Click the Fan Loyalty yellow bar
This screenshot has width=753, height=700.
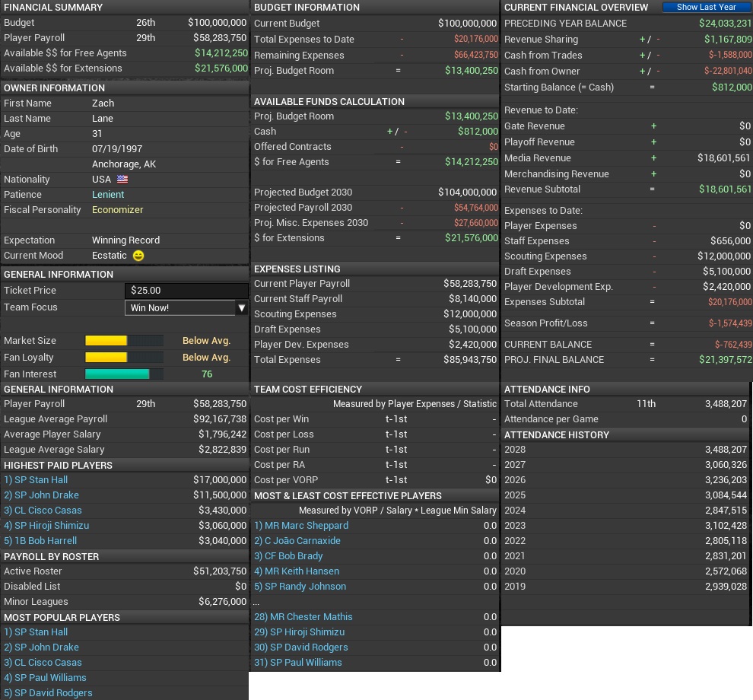point(106,358)
